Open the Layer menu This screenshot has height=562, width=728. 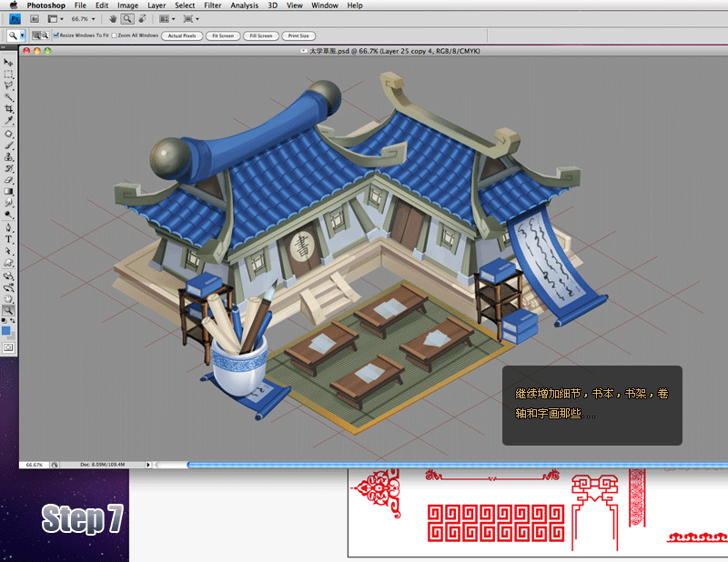157,5
